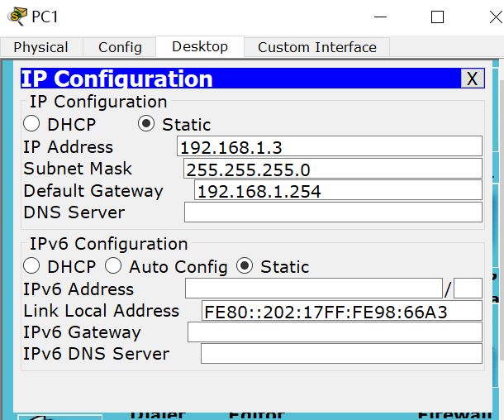Maximize the PC1 window

[437, 17]
